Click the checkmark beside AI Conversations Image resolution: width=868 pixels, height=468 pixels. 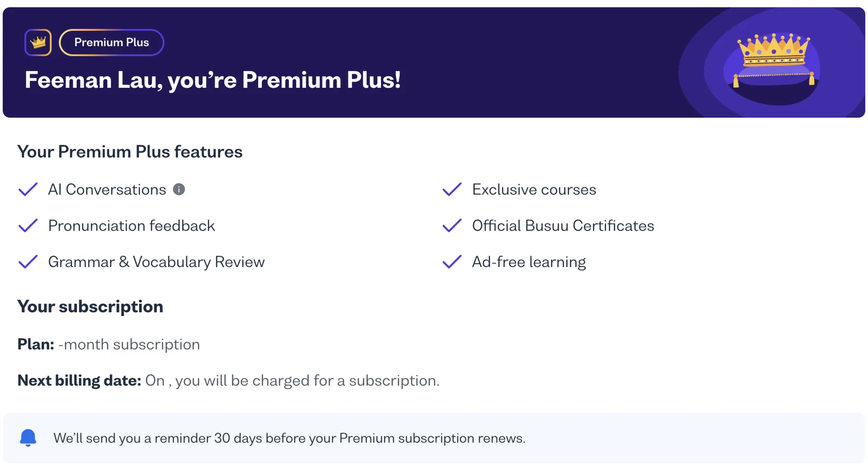(x=28, y=189)
